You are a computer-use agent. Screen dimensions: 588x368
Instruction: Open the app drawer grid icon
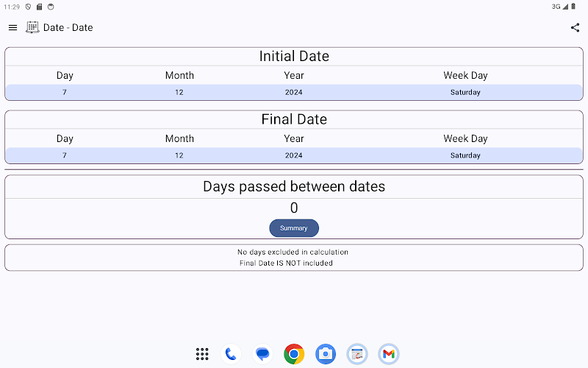[202, 354]
